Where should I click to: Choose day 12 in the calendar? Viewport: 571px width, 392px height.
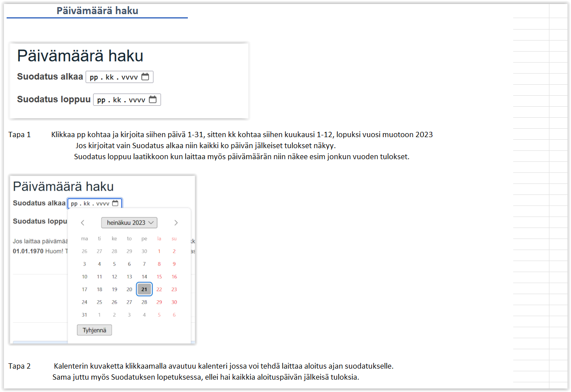(114, 277)
